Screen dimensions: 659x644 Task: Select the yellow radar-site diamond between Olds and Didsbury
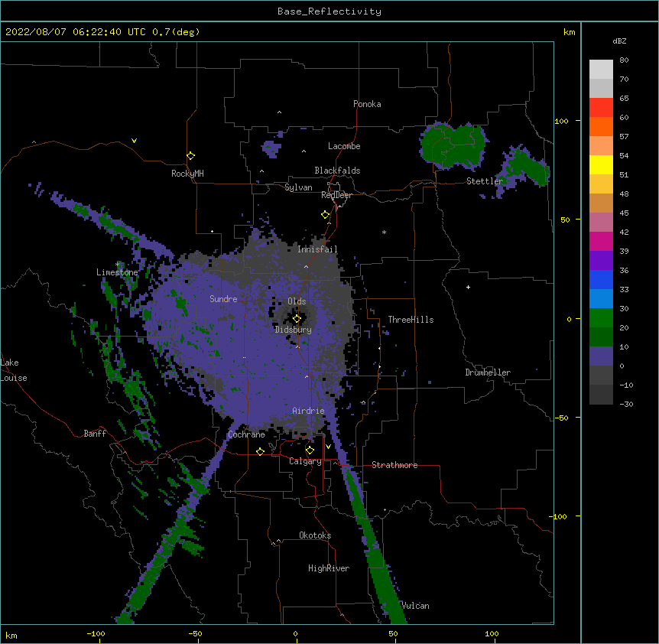[x=297, y=319]
